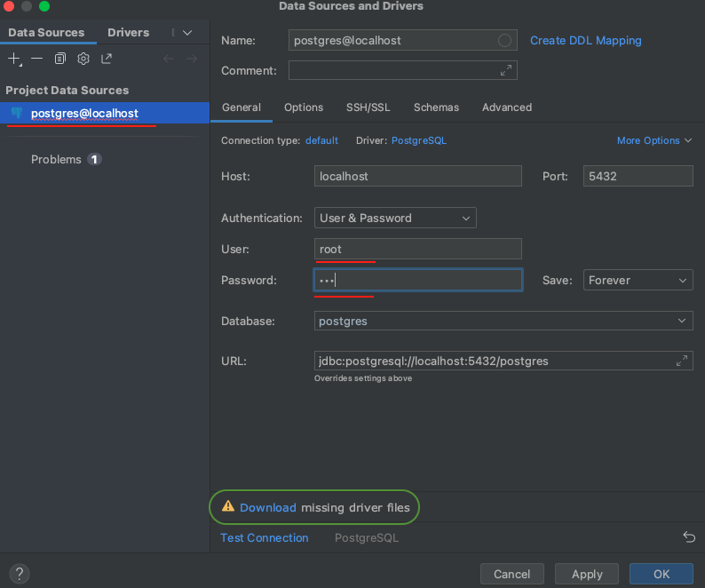
Task: Click Download missing driver files link
Action: point(268,507)
